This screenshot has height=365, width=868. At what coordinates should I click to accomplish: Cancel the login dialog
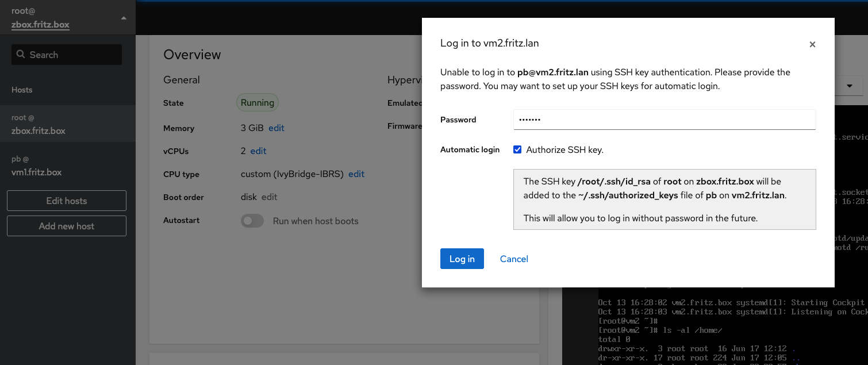(514, 259)
